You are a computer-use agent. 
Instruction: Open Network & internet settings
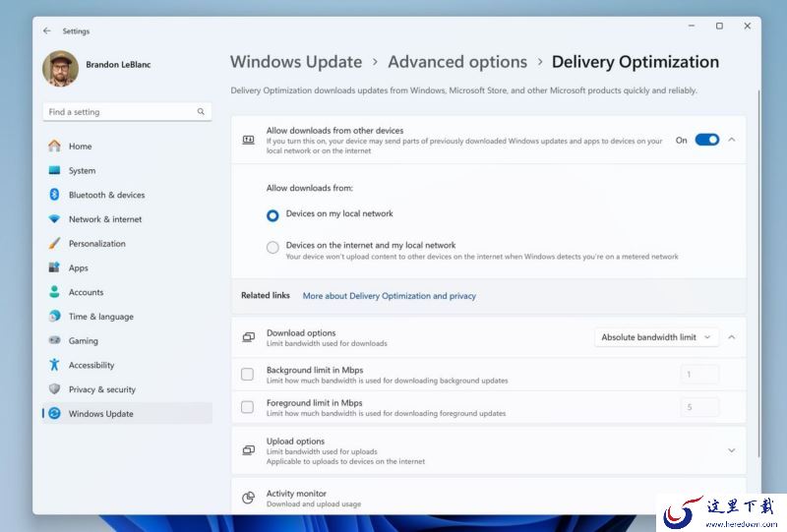[128, 219]
